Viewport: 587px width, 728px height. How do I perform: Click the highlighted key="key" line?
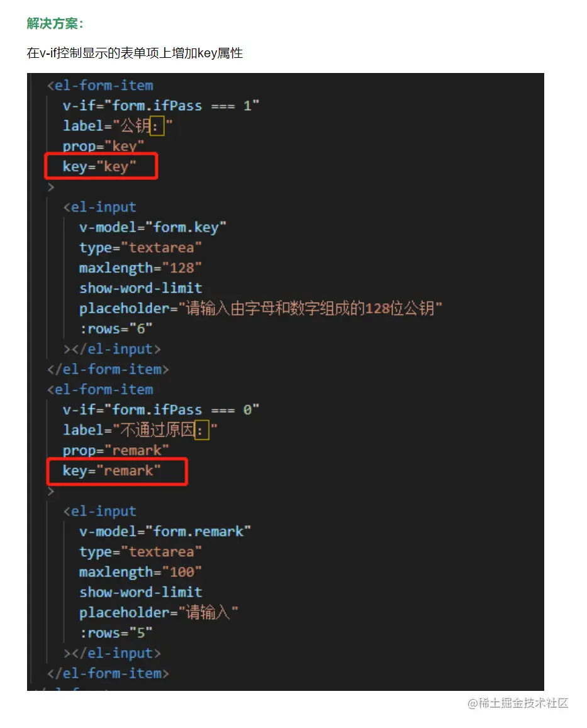pyautogui.click(x=100, y=166)
